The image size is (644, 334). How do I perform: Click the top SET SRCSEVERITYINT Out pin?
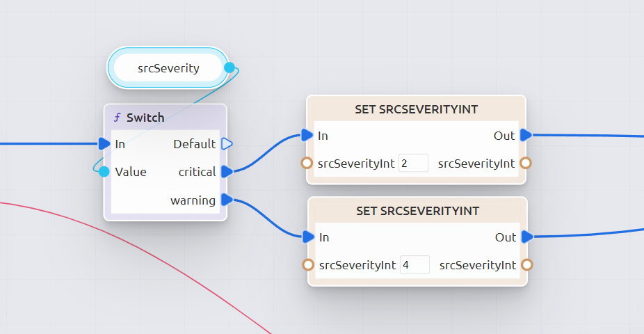[x=526, y=135]
